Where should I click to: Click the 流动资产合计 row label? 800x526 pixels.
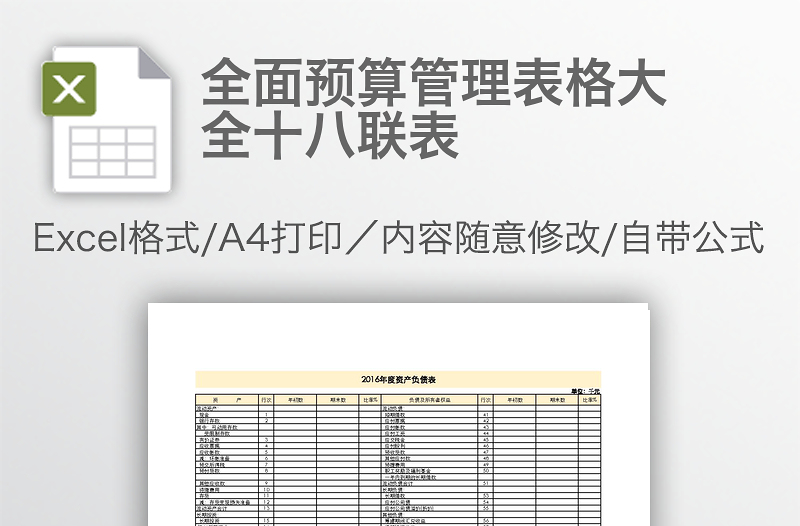(212, 508)
